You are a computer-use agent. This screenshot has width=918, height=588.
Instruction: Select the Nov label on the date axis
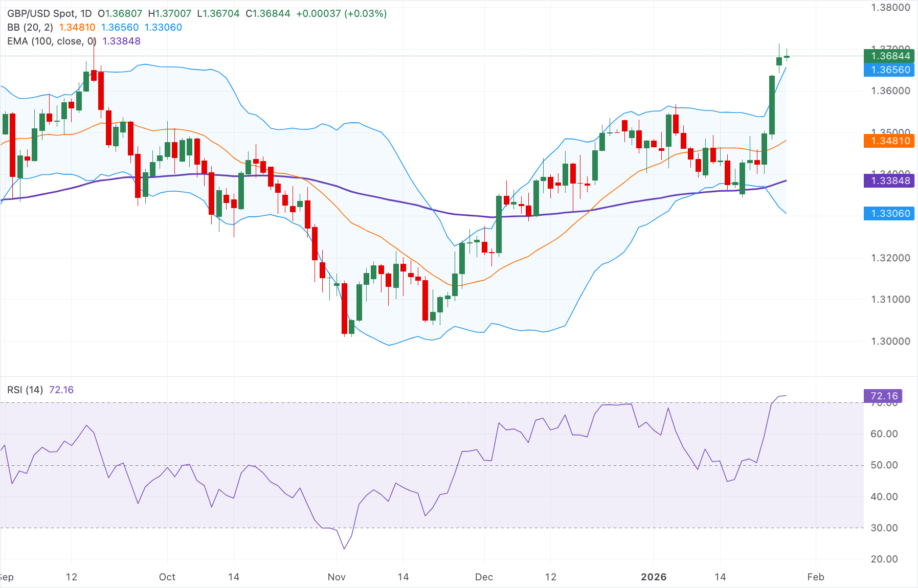[335, 577]
